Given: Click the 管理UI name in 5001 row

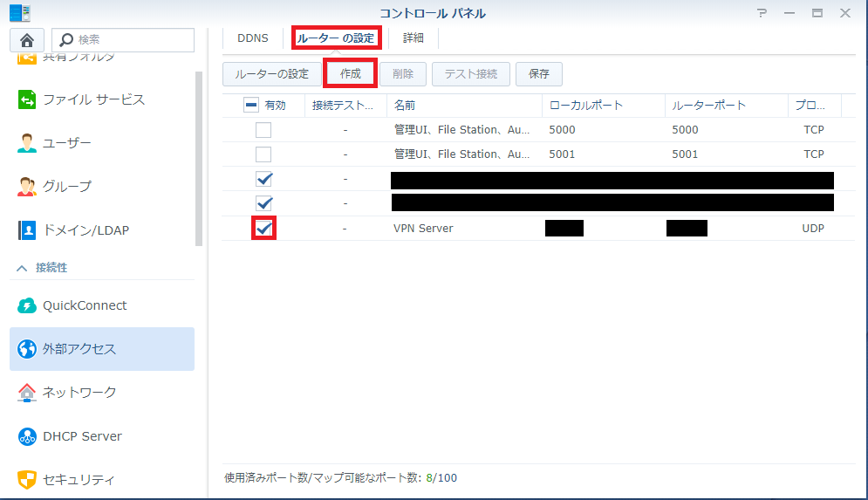Looking at the screenshot, I should coord(461,154).
